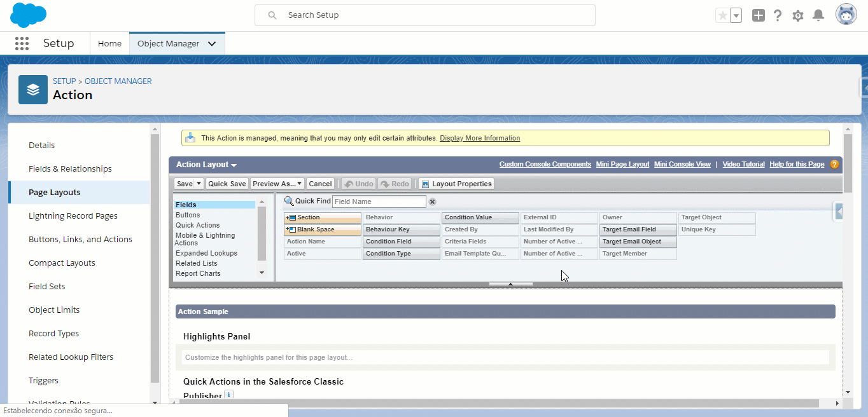Collapse the palette with bottom handle

510,284
